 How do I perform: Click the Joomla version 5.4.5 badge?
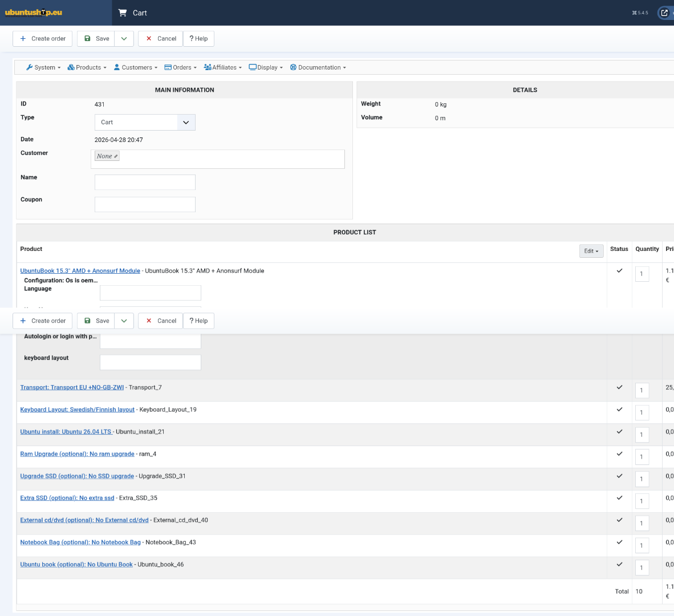coord(640,13)
